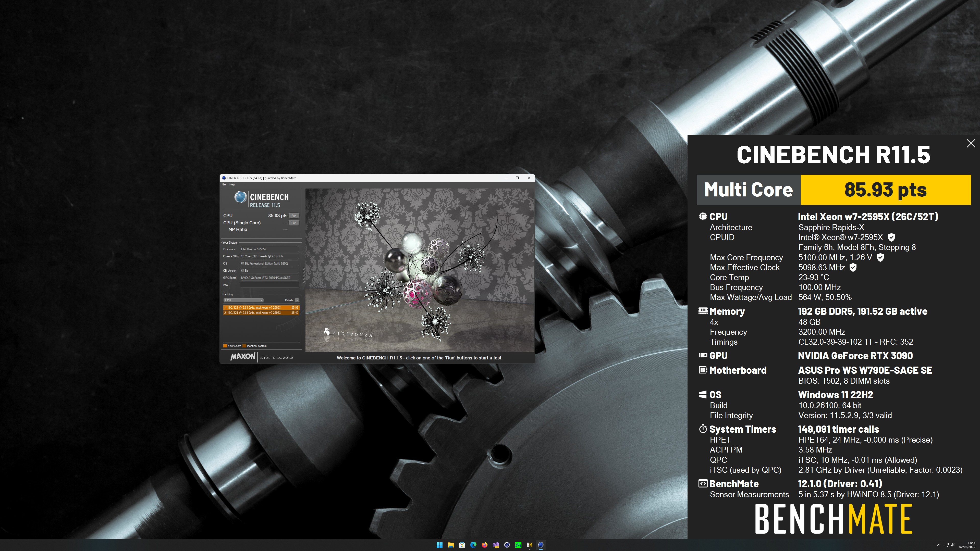Click the empty Info field

pos(269,285)
